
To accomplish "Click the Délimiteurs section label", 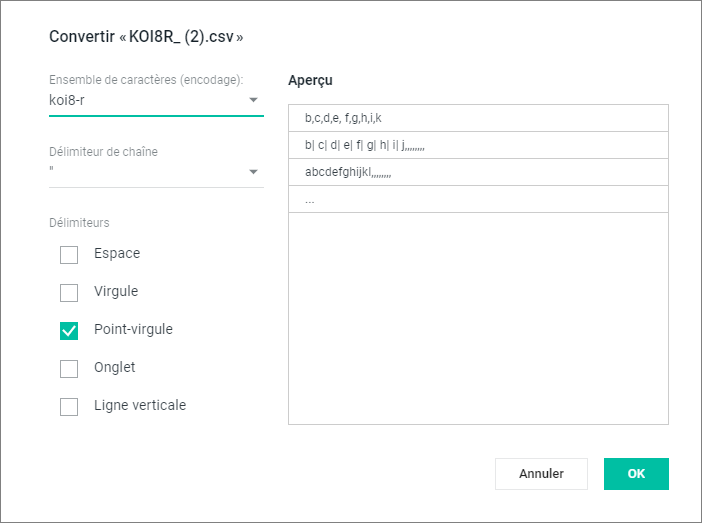I will [x=79, y=223].
